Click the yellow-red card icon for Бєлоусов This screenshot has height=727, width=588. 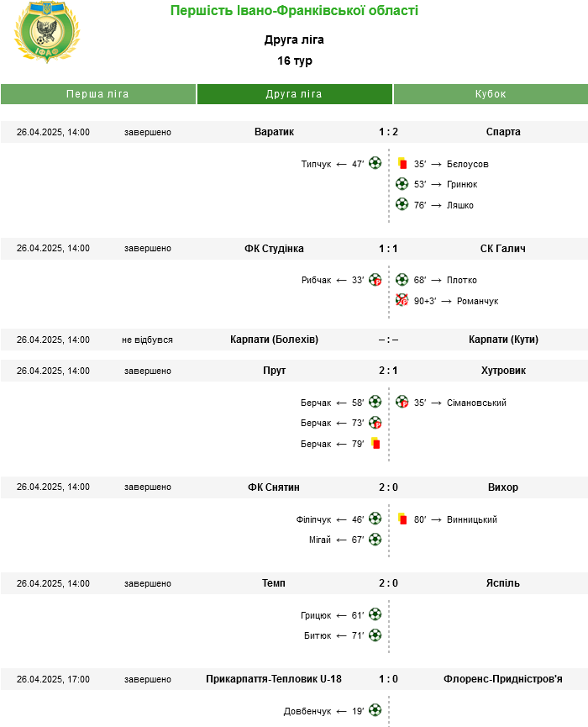pos(402,163)
